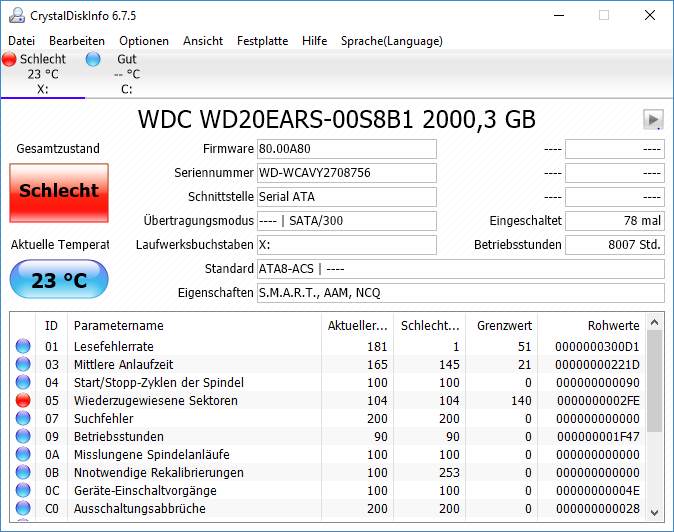This screenshot has width=674, height=532.
Task: Click raw value 000000001F47
Action: (598, 437)
